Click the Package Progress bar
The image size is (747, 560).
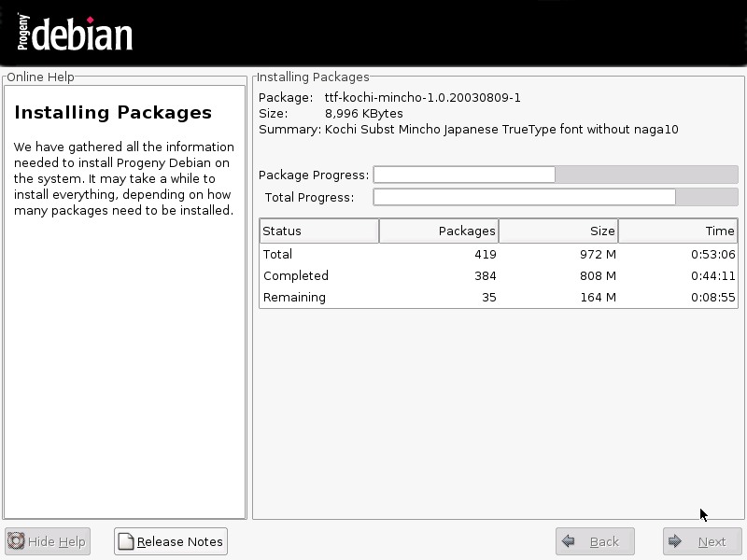[x=556, y=175]
